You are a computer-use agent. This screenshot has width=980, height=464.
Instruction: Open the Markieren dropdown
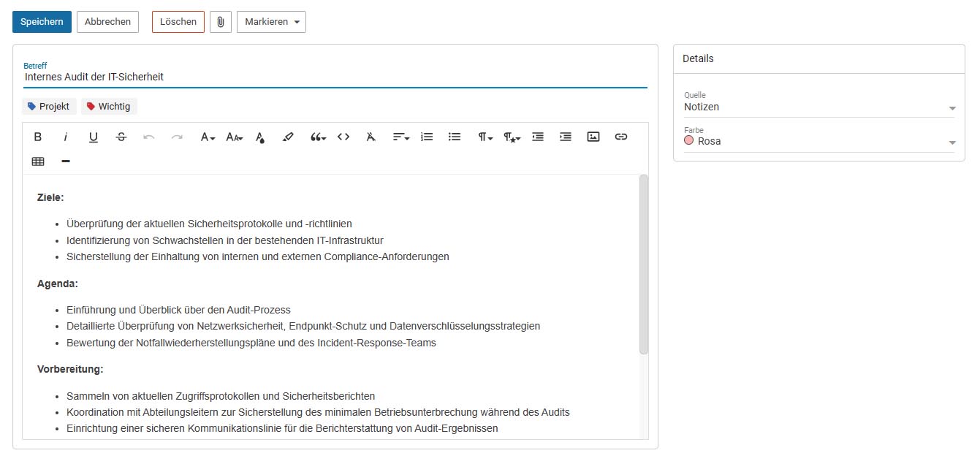click(271, 22)
